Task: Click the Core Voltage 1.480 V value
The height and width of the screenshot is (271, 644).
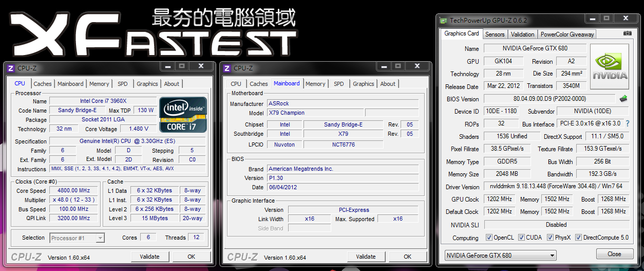Action: tap(138, 129)
